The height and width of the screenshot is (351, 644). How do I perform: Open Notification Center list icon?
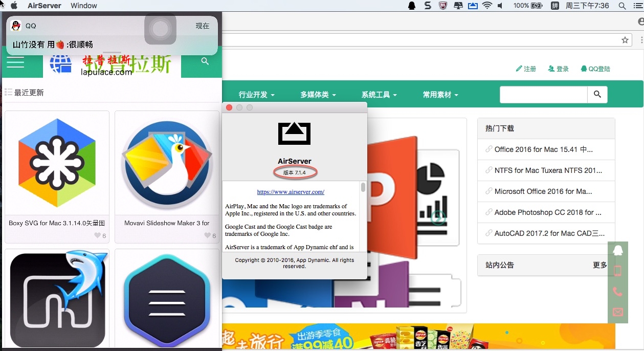638,6
